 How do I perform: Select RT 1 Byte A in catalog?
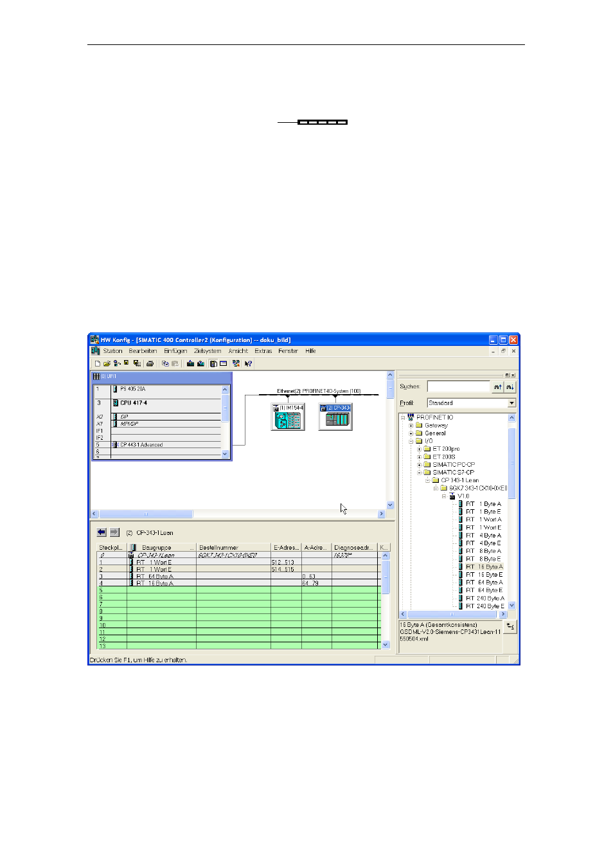click(x=484, y=504)
